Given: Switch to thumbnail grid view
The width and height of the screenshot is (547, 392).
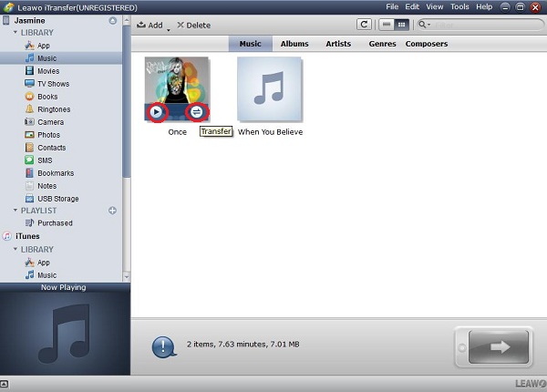Looking at the screenshot, I should pos(401,25).
